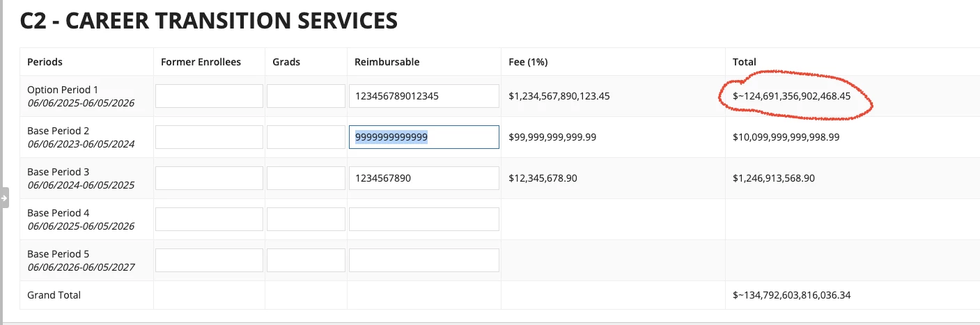This screenshot has height=325, width=980.
Task: Click Base Period 4 Former Enrollees field
Action: pyautogui.click(x=209, y=219)
